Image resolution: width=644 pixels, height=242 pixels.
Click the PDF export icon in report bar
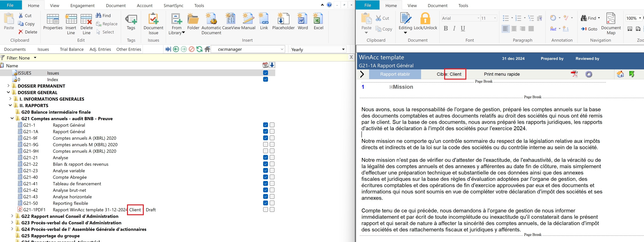coord(574,74)
